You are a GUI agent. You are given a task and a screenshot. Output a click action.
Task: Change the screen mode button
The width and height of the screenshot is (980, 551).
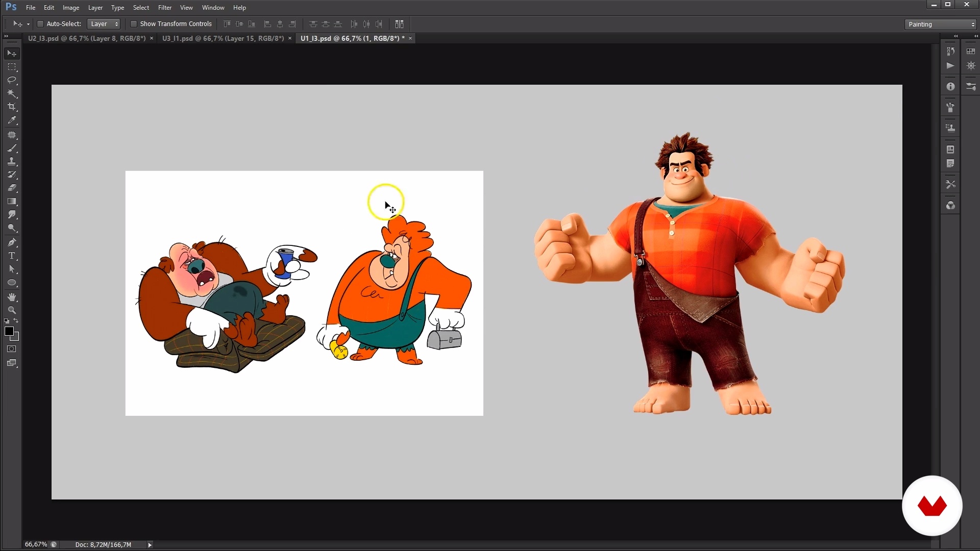coord(12,363)
